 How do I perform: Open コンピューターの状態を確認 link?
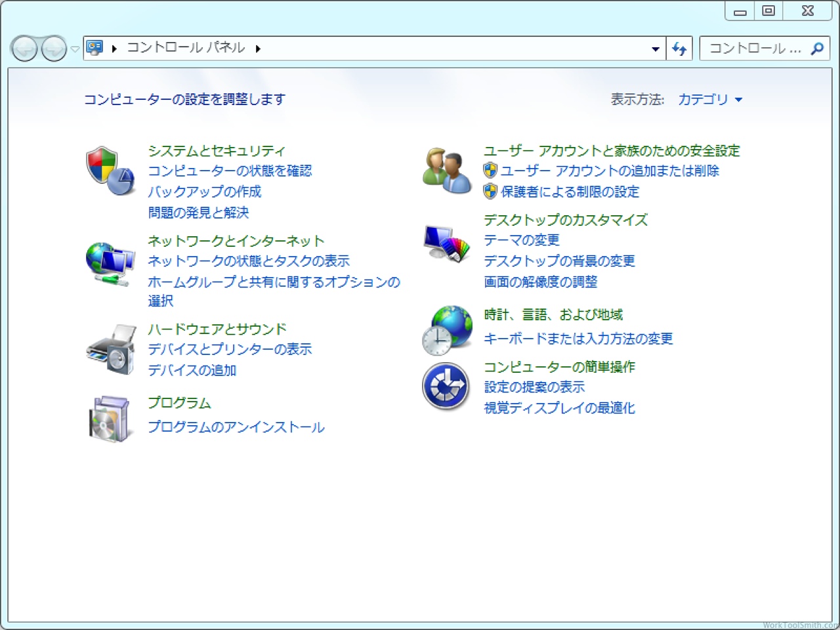tap(230, 171)
